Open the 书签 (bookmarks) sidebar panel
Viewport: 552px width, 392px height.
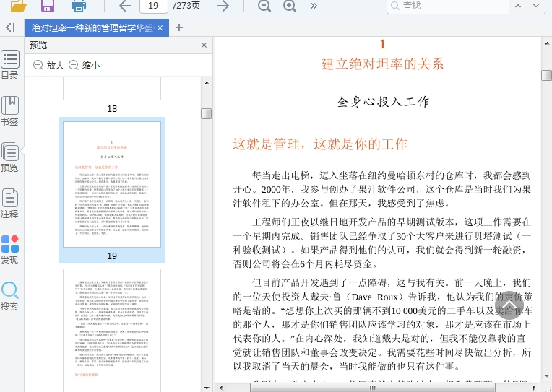pos(10,111)
